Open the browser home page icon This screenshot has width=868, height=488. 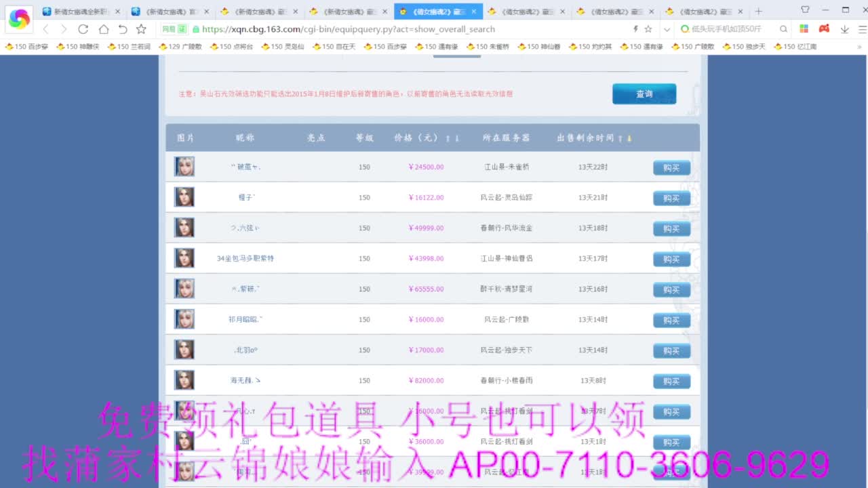pos(103,29)
